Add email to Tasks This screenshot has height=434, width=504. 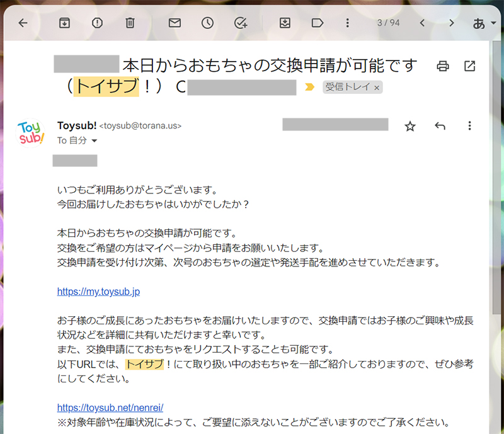[x=241, y=23]
